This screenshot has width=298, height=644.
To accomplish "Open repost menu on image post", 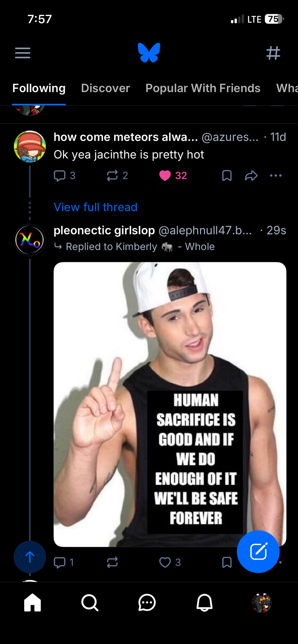I will tap(112, 563).
